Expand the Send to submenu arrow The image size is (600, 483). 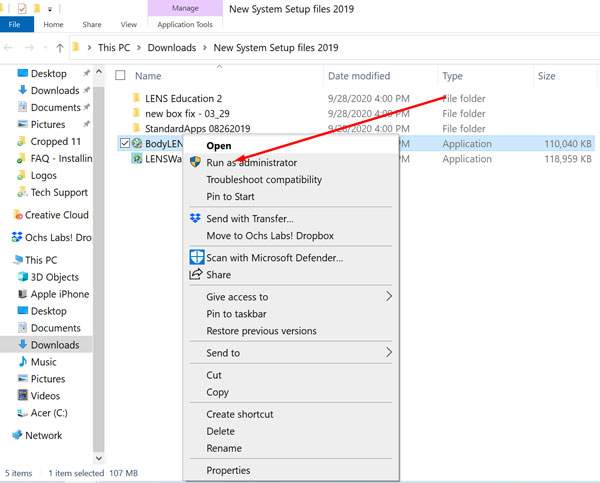coord(389,352)
